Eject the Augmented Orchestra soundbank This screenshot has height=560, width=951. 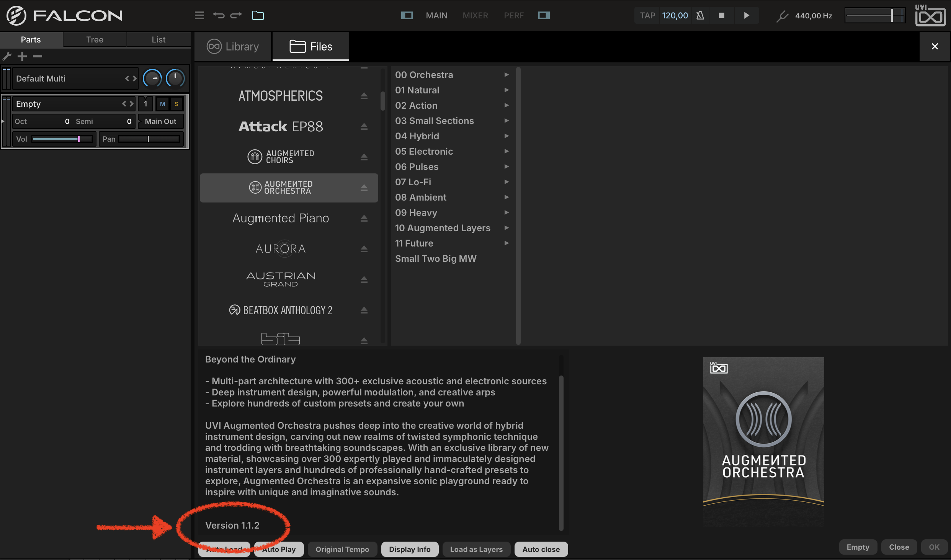[364, 188]
